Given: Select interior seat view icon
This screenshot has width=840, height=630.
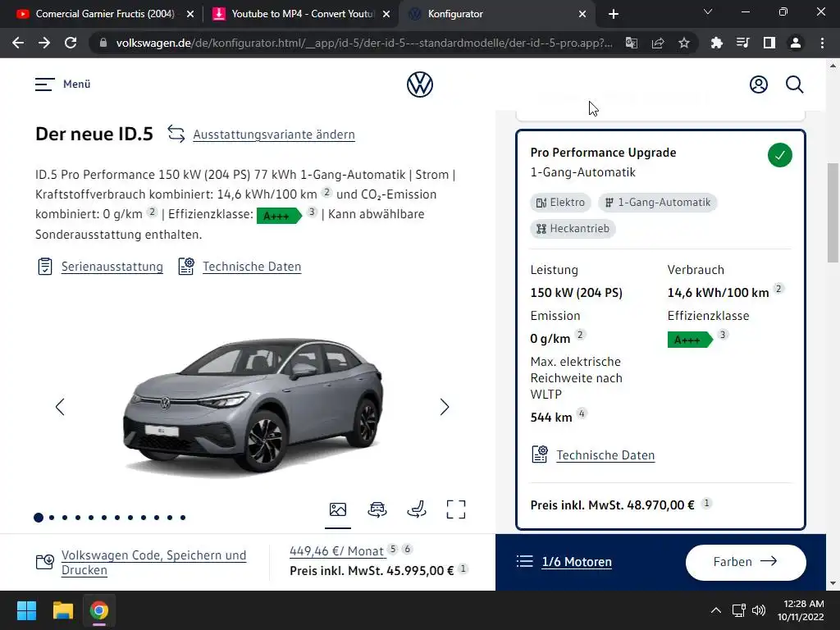Looking at the screenshot, I should 416,509.
